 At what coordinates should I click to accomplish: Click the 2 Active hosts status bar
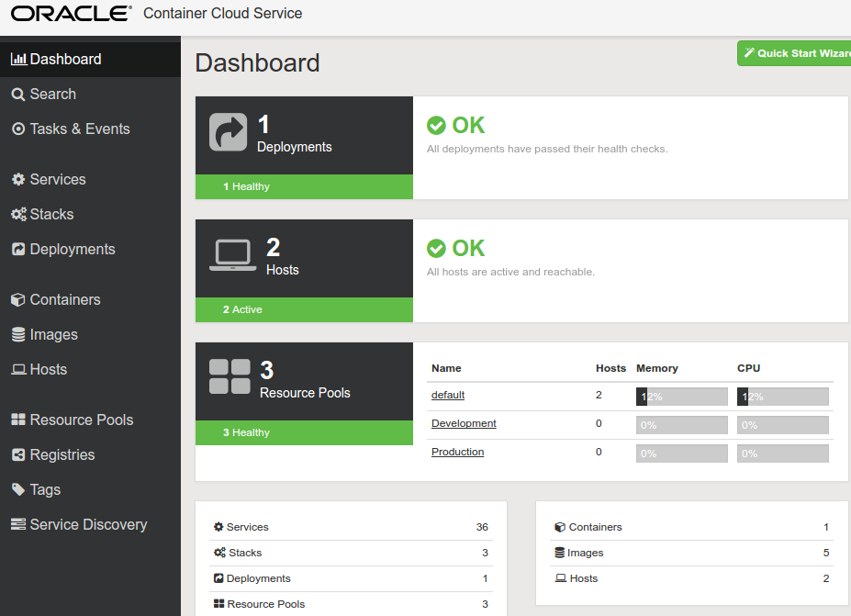point(304,310)
